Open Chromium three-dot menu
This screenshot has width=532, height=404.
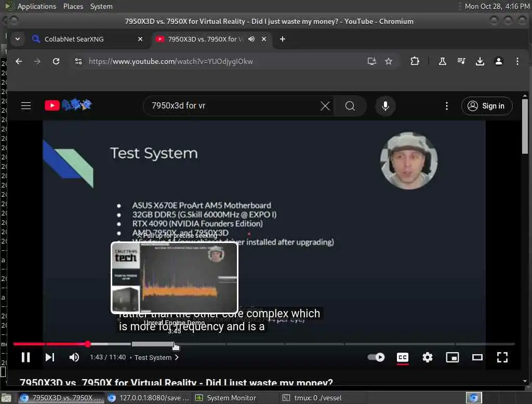(x=517, y=61)
